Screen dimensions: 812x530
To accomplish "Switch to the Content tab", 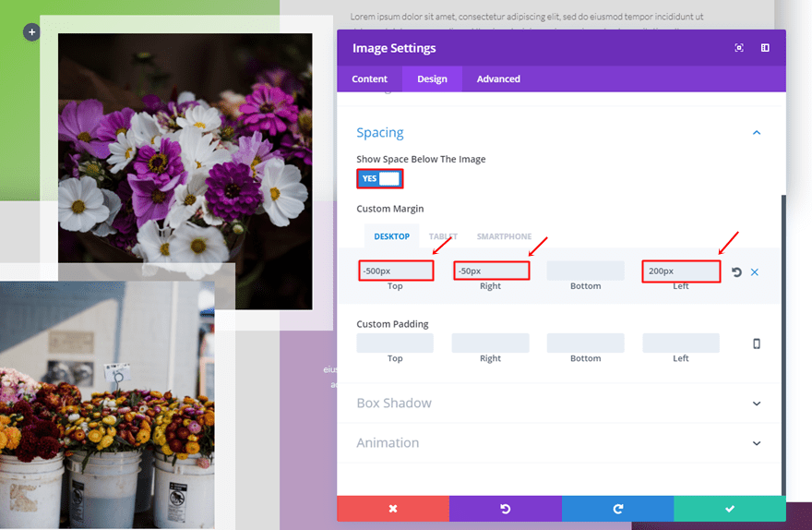I will coord(370,79).
